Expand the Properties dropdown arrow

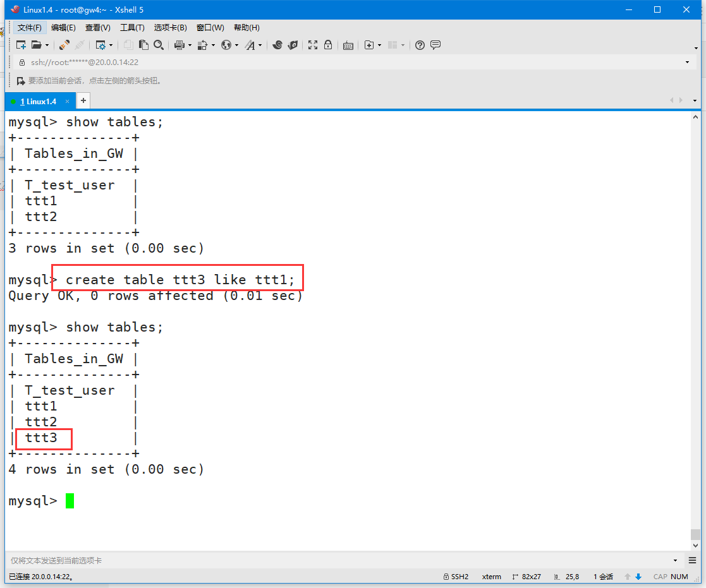111,45
